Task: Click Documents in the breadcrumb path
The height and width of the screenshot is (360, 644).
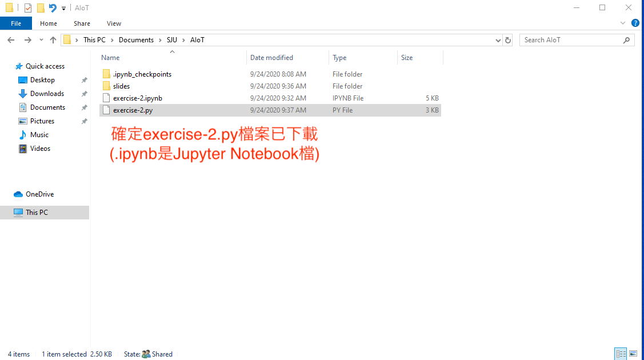Action: tap(136, 40)
